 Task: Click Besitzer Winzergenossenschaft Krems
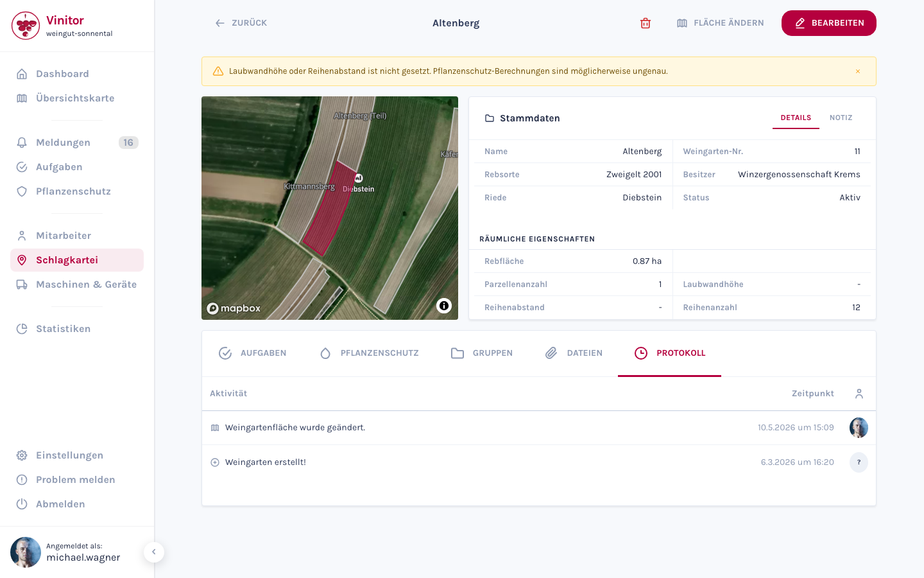(799, 175)
